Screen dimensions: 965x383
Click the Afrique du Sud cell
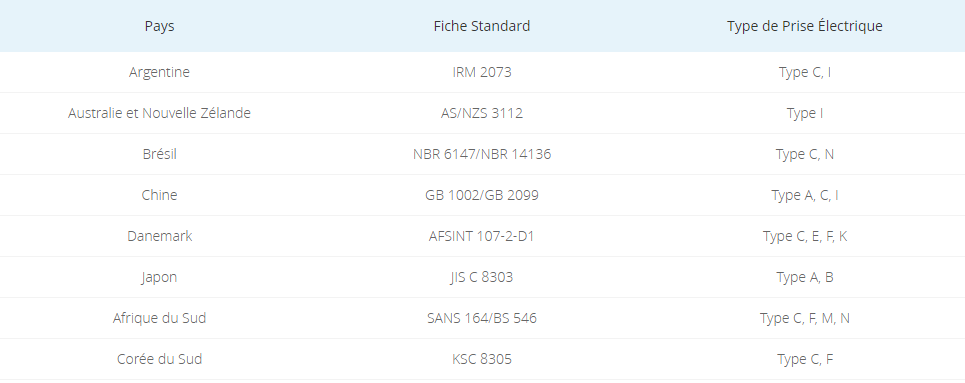tap(159, 318)
